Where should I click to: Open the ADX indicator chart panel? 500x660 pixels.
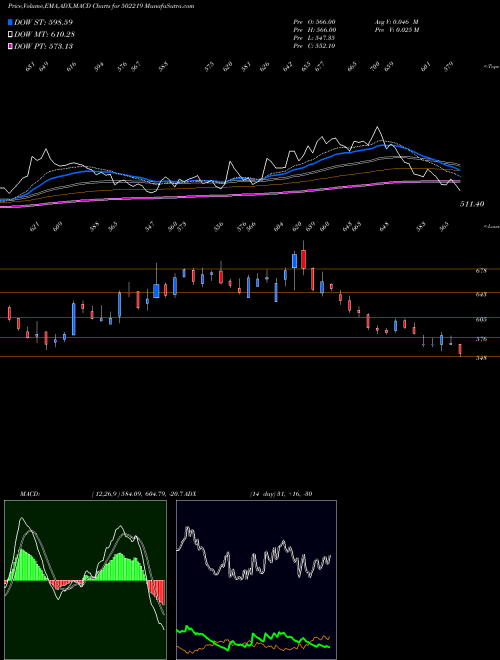256,580
